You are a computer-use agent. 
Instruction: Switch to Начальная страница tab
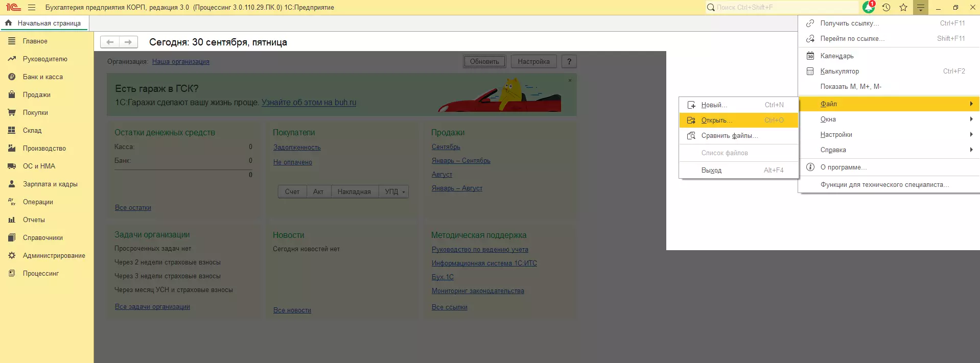(x=44, y=23)
